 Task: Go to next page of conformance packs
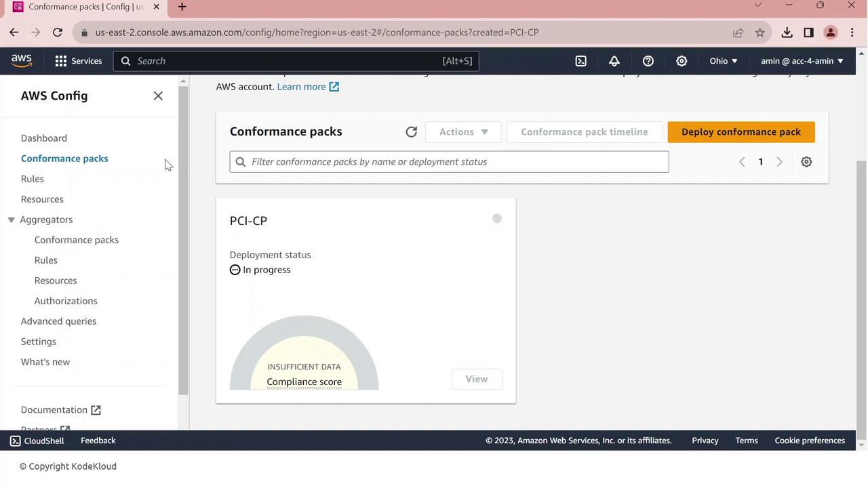tap(779, 162)
